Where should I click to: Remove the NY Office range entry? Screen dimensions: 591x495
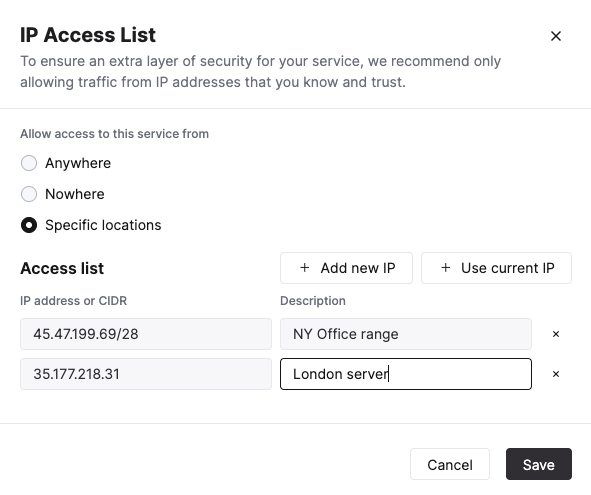(x=556, y=334)
